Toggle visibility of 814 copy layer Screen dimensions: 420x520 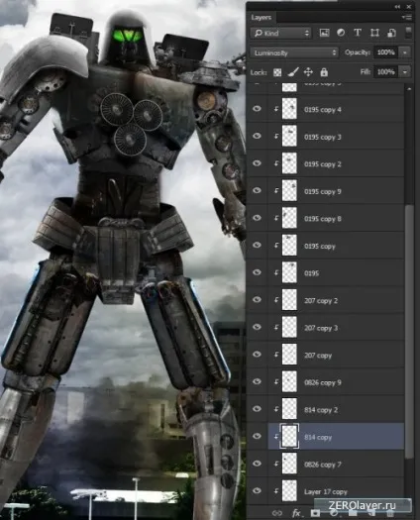point(257,436)
